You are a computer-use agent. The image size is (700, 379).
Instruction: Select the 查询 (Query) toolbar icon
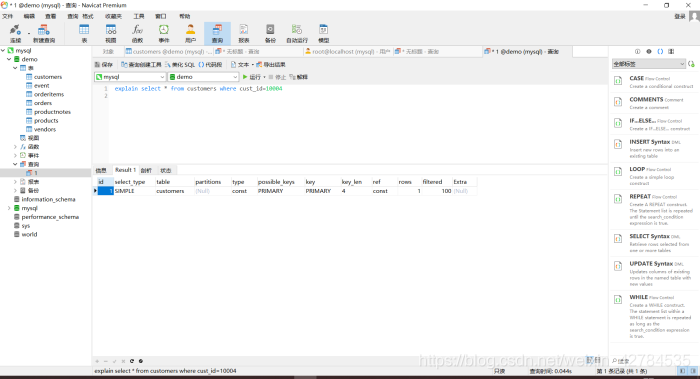pos(217,33)
